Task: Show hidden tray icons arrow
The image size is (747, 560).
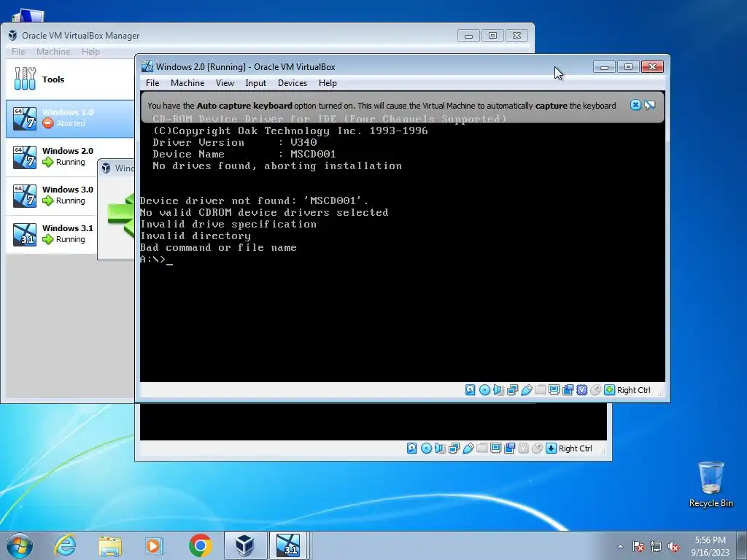Action: click(x=620, y=546)
